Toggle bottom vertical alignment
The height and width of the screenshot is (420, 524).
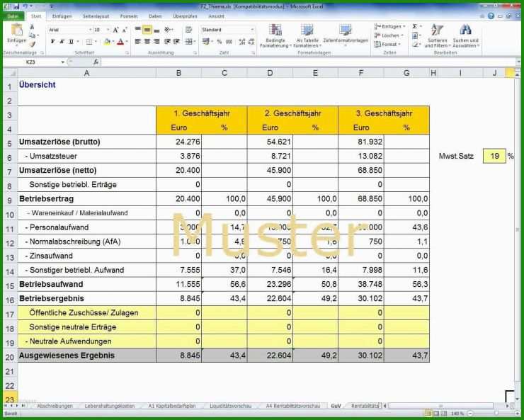156,30
